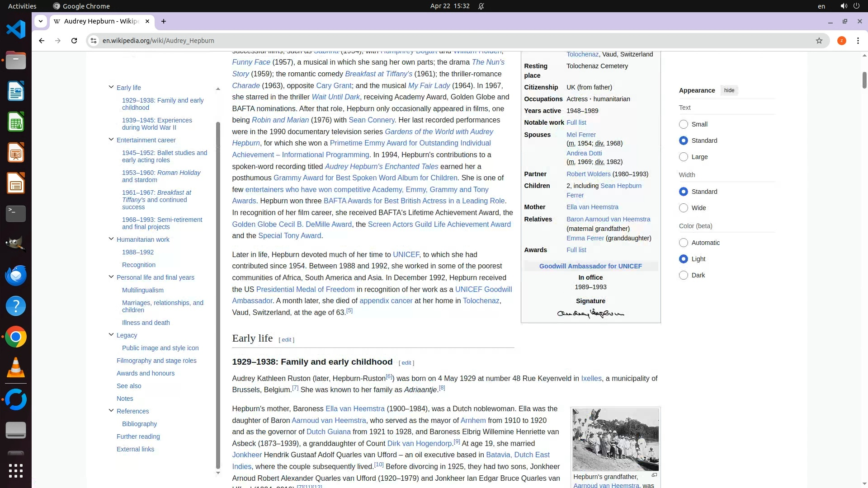This screenshot has height=488, width=868.
Task: Open VLC media player from the dock
Action: click(16, 368)
